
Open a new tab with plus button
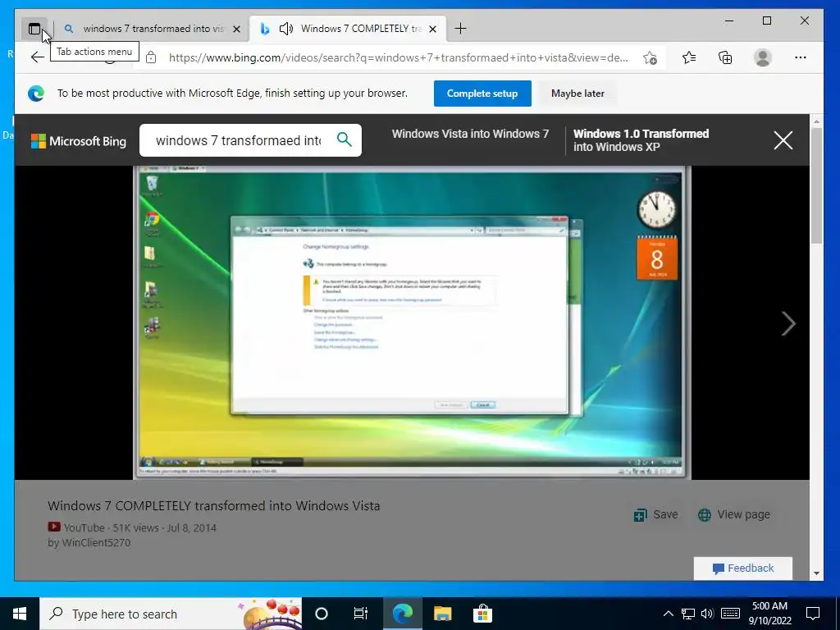pos(460,29)
